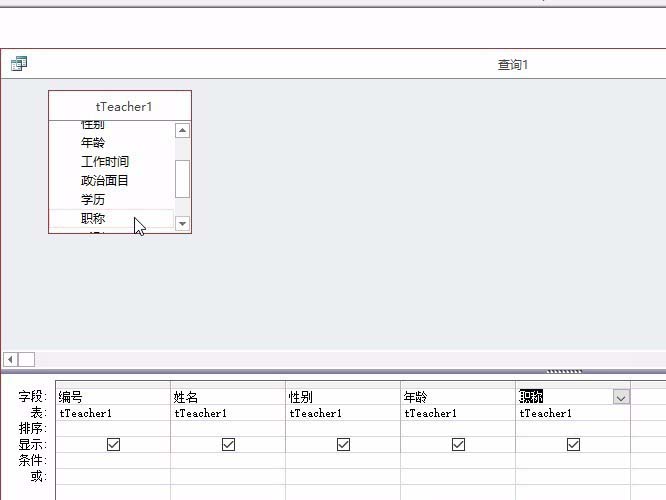Click the 条件 row label
The height and width of the screenshot is (500, 666).
(x=32, y=460)
